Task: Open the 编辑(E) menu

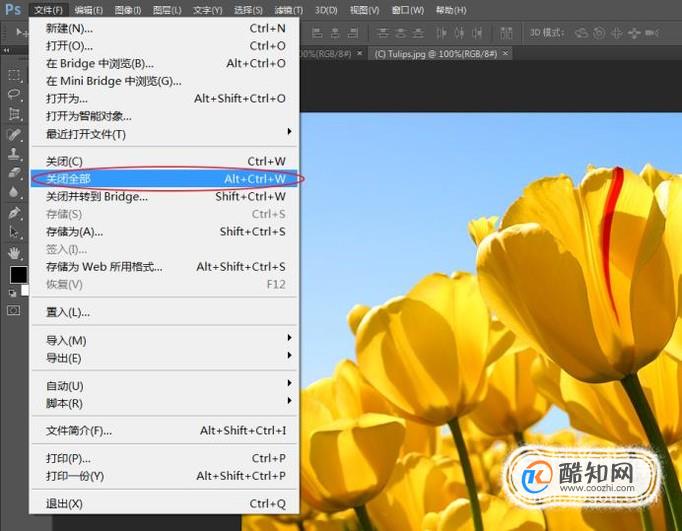Action: coord(88,10)
